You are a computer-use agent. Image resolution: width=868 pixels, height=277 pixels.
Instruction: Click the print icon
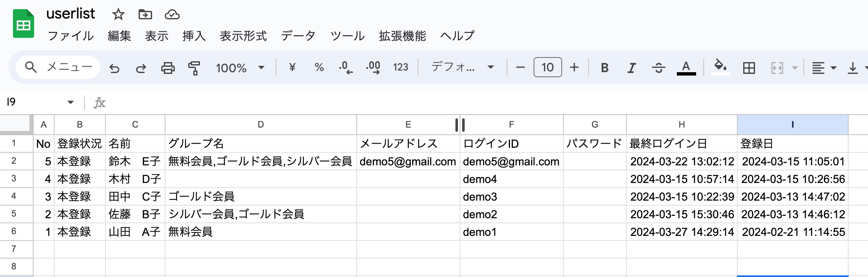[x=168, y=68]
